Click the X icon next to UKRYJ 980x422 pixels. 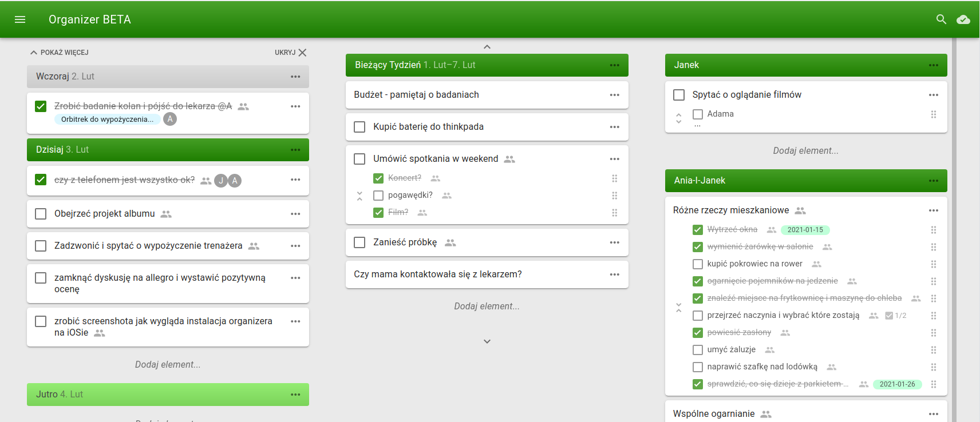[302, 53]
